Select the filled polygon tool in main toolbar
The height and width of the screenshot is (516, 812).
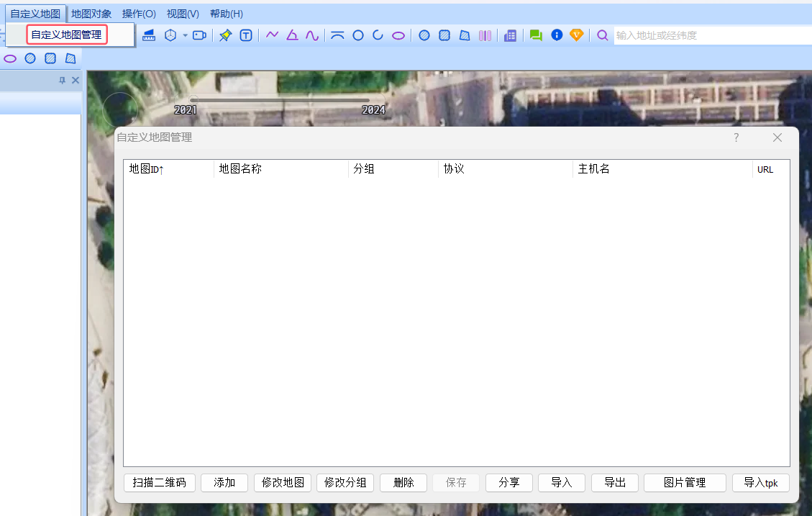coord(465,35)
